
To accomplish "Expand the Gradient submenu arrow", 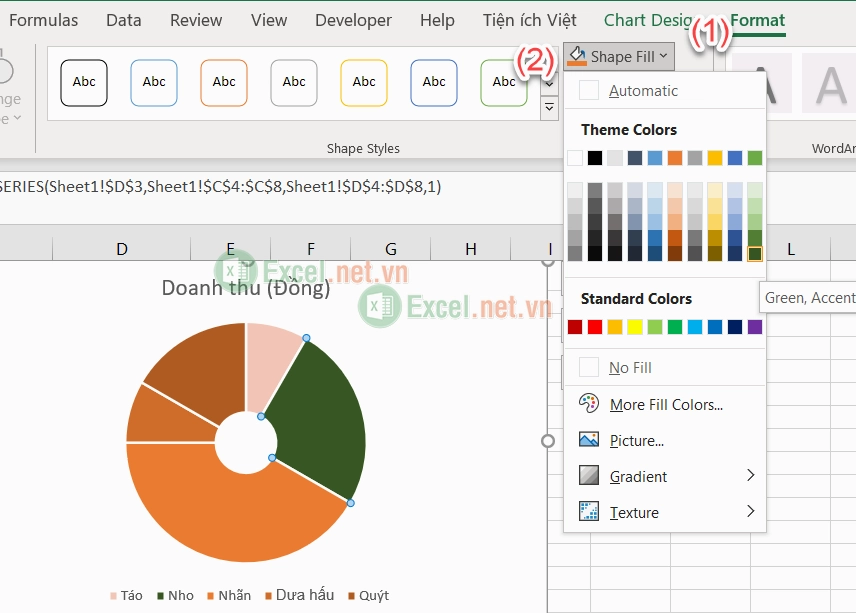I will pos(751,475).
